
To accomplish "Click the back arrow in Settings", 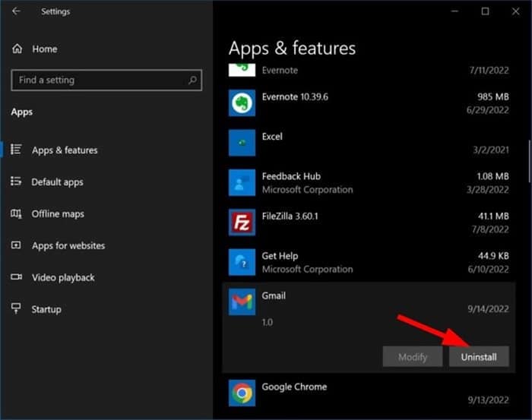I will (x=16, y=11).
